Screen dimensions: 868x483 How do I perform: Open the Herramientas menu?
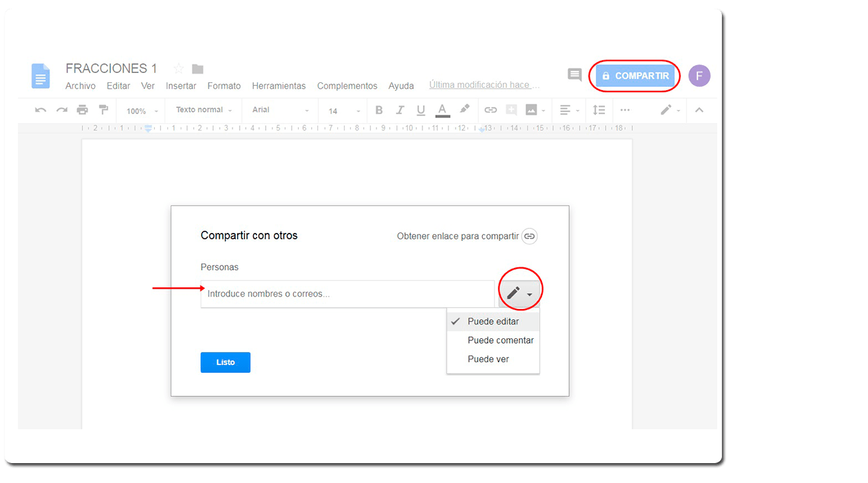click(x=279, y=86)
